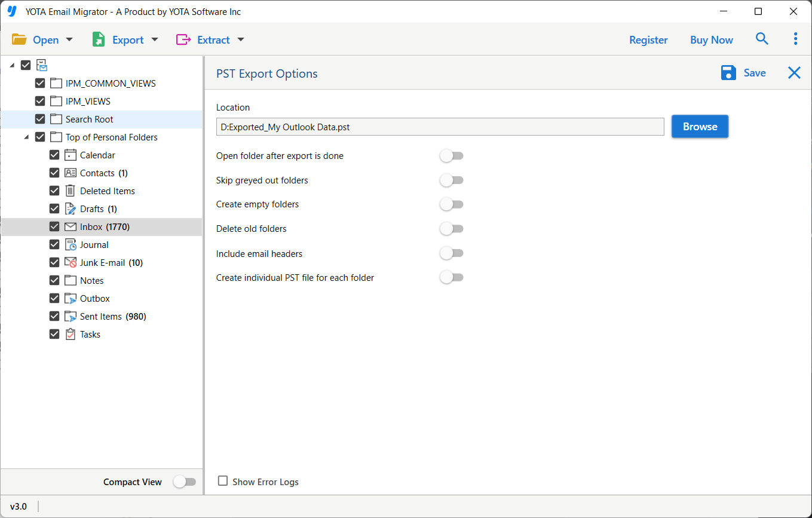Select the Inbox (1770) tree row

(102, 226)
